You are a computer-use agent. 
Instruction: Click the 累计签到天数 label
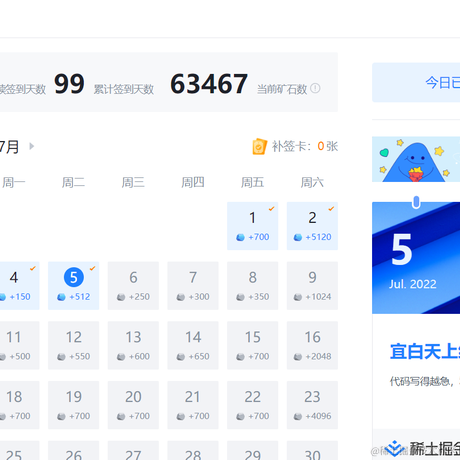124,89
